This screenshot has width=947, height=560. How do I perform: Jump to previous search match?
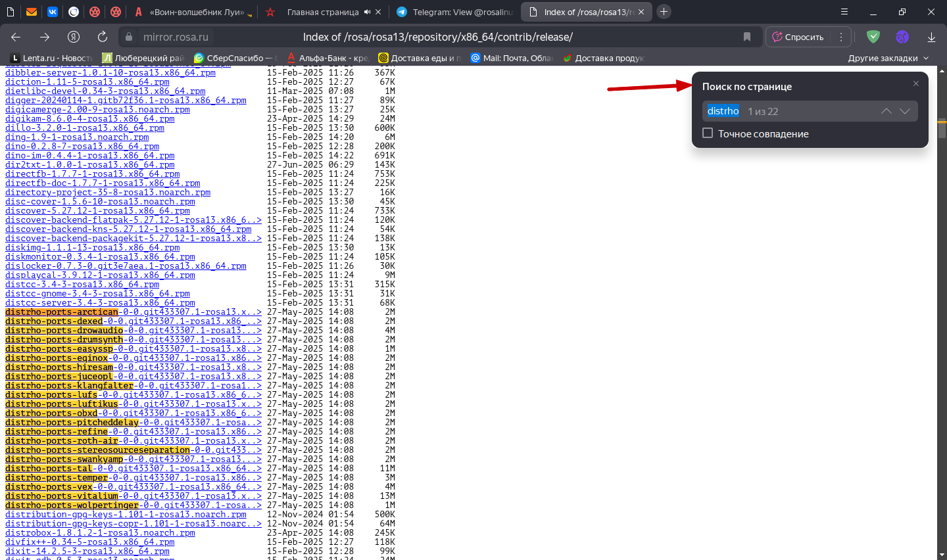pyautogui.click(x=886, y=111)
